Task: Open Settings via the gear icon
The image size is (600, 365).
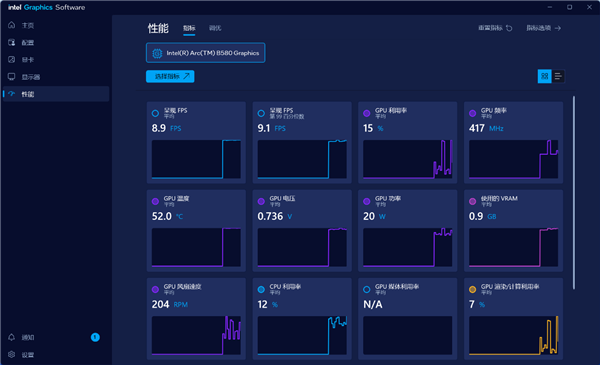Action: 11,354
